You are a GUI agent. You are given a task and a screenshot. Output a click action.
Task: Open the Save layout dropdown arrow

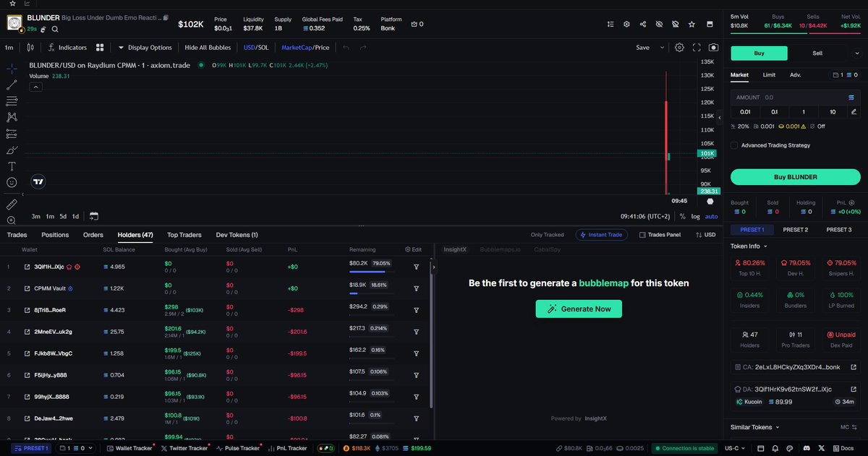(662, 48)
